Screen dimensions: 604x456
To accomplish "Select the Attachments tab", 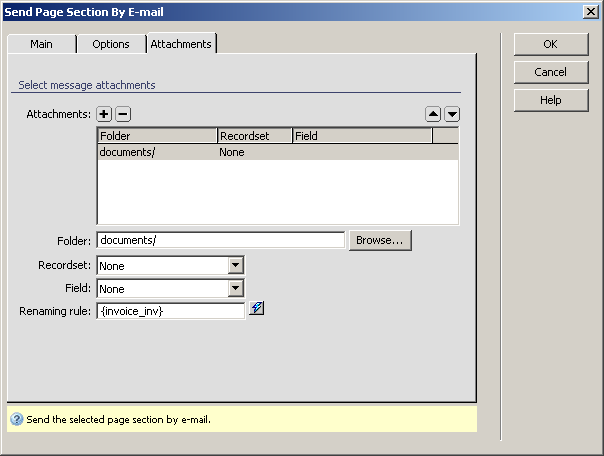I will point(181,44).
